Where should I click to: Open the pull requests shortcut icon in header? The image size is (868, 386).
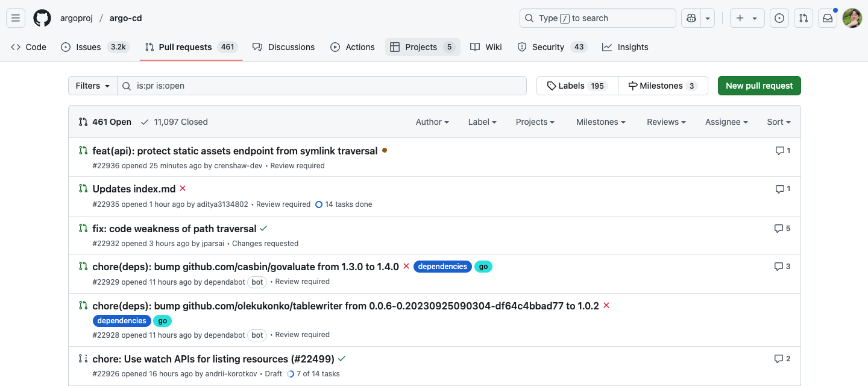tap(804, 18)
